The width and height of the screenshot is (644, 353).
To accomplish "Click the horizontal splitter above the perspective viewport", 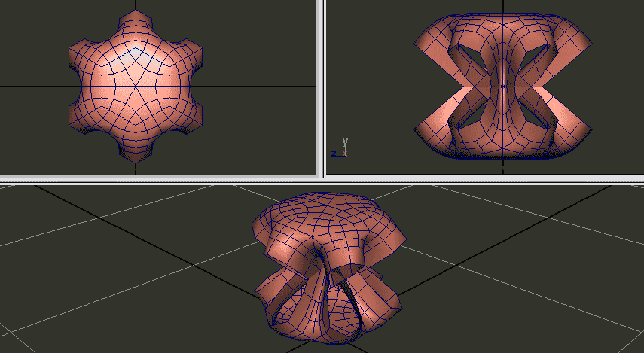I will (x=322, y=181).
